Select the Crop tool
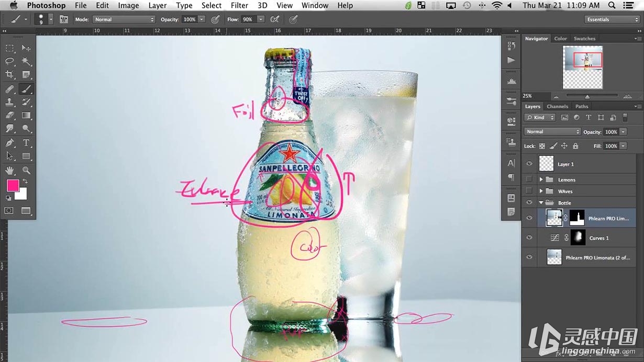 tap(9, 75)
